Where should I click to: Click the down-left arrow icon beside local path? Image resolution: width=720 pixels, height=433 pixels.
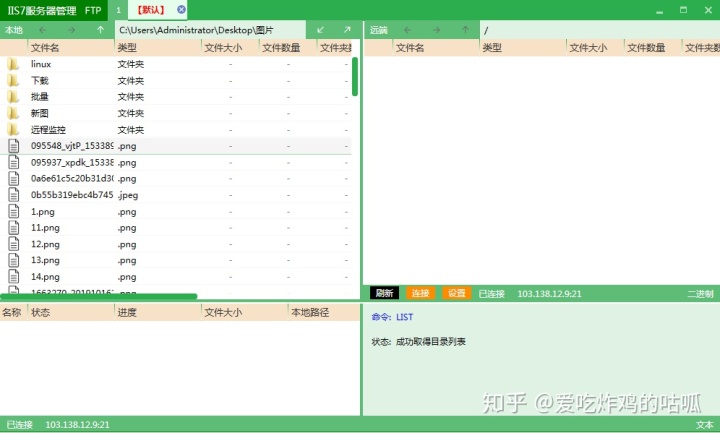(321, 30)
